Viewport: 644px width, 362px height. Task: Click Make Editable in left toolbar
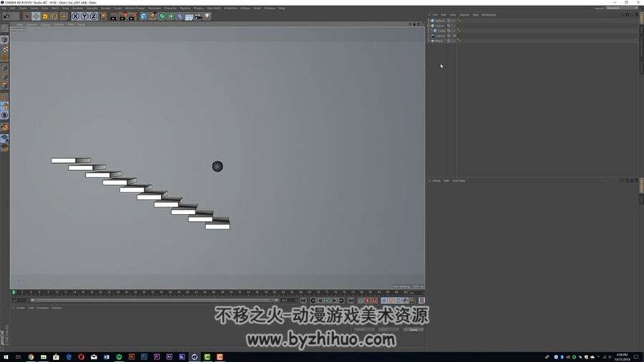[4, 29]
